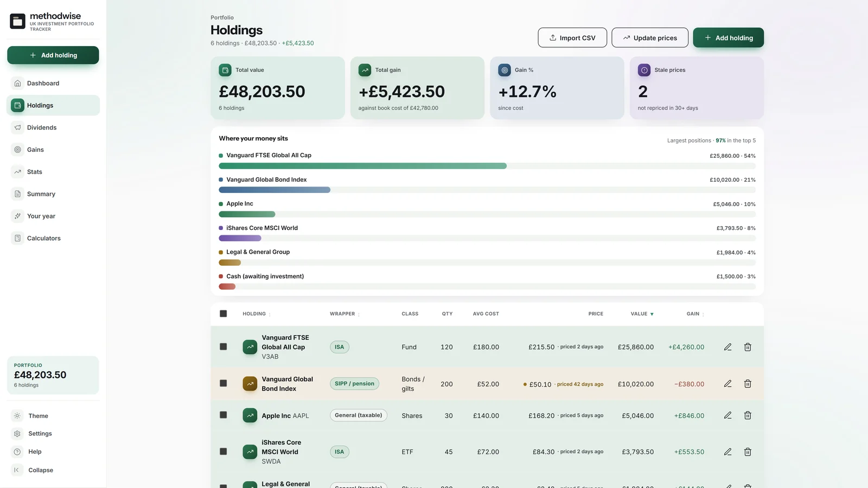Click the methodwise logo icon
Image resolution: width=868 pixels, height=488 pixels.
(x=17, y=21)
